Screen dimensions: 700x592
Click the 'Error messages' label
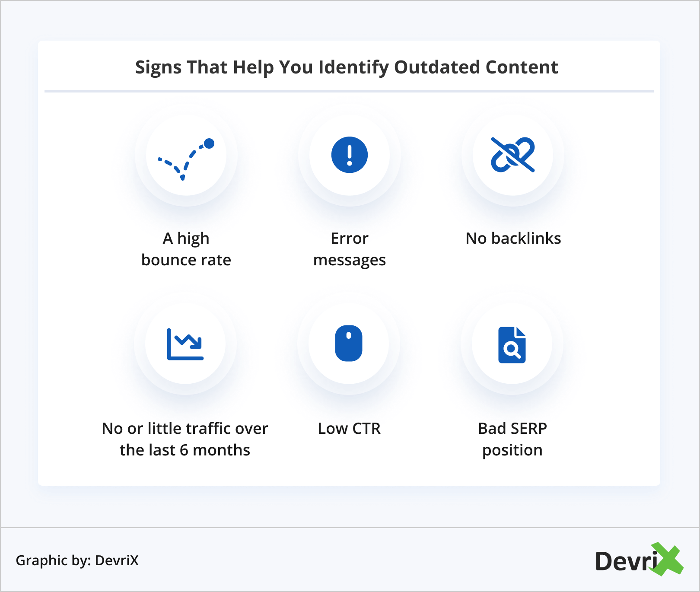[350, 249]
